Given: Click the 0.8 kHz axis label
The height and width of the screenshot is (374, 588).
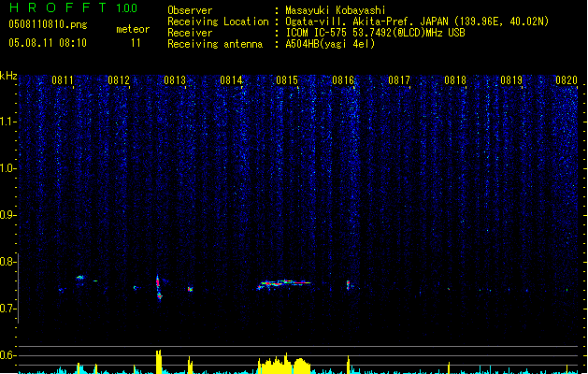Looking at the screenshot, I should [x=8, y=262].
